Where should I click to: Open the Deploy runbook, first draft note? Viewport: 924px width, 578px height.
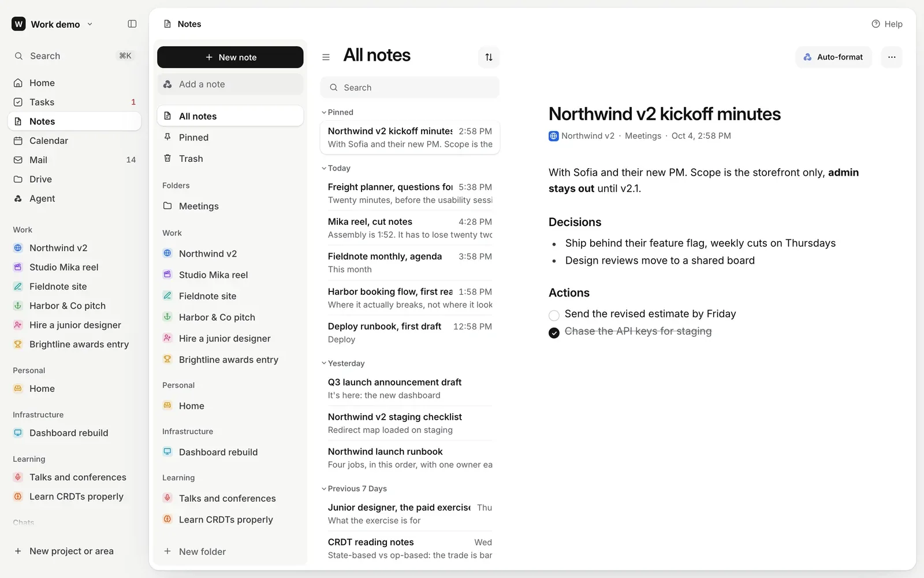pyautogui.click(x=409, y=333)
